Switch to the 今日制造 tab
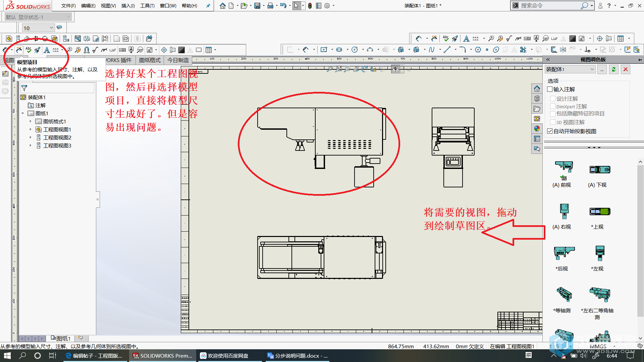 (178, 60)
